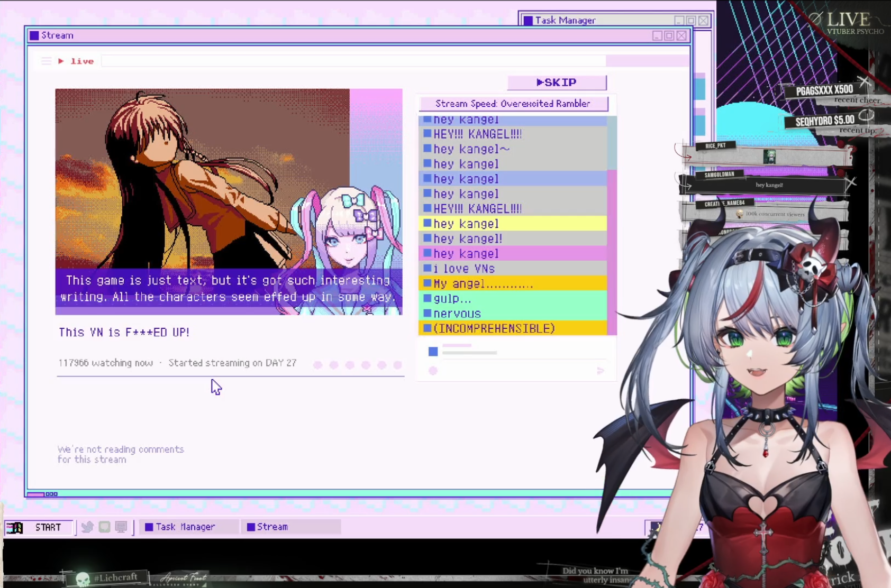Select the yellow-highlighted "hey kangel" comment

(513, 224)
